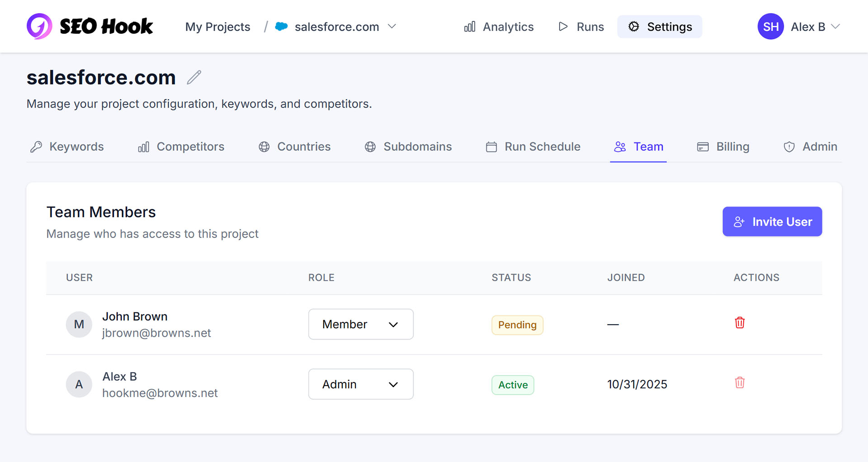Click the globe icon next to Countries
This screenshot has height=462, width=868.
(264, 146)
